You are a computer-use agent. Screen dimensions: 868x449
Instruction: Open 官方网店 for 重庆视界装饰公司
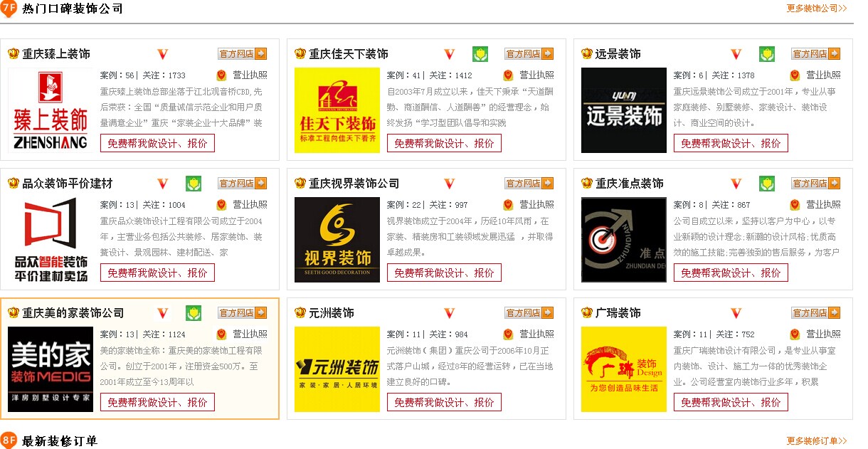pyautogui.click(x=529, y=184)
